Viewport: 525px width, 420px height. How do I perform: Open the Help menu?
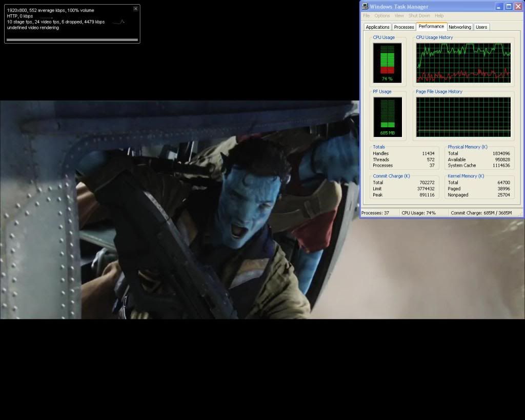pos(439,16)
